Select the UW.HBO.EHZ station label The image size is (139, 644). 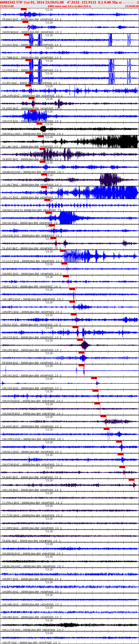[x=32, y=618]
